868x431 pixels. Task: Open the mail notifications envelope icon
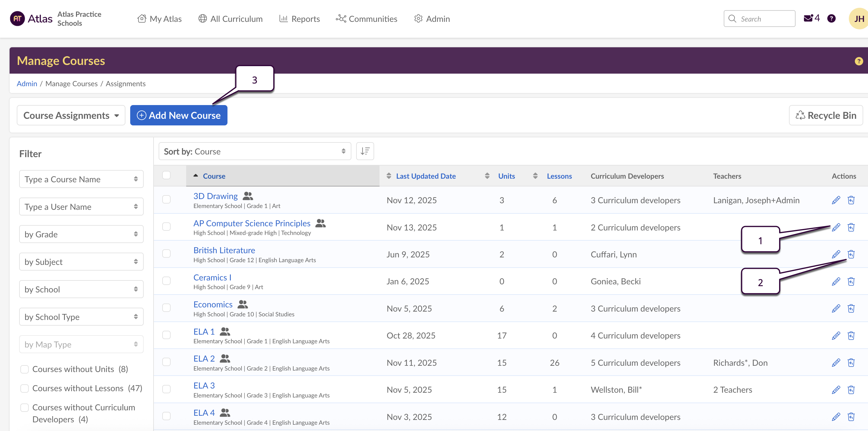coord(808,19)
